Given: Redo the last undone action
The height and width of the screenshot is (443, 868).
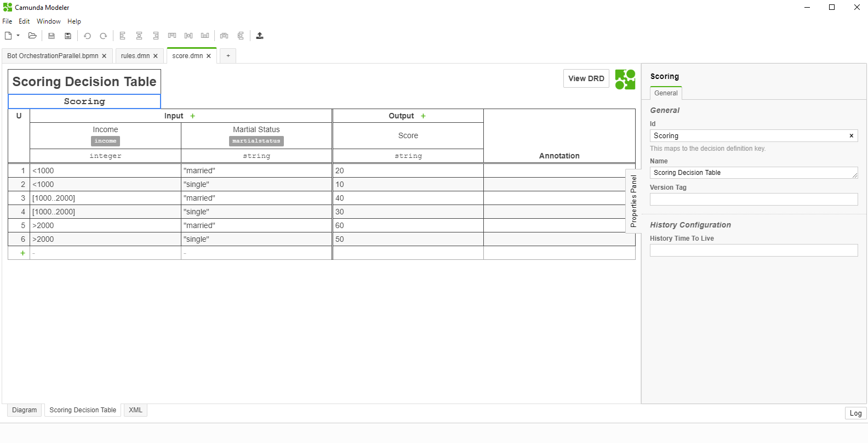Looking at the screenshot, I should [103, 36].
